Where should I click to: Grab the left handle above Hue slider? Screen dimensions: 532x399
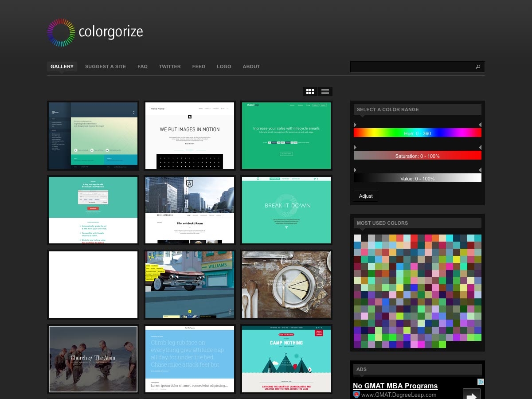(x=355, y=125)
